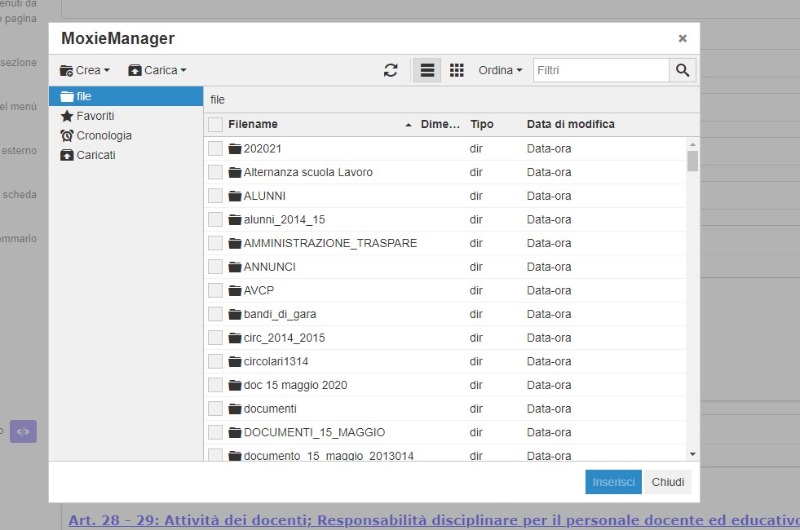Check the box next to ALUNNI folder

[215, 196]
